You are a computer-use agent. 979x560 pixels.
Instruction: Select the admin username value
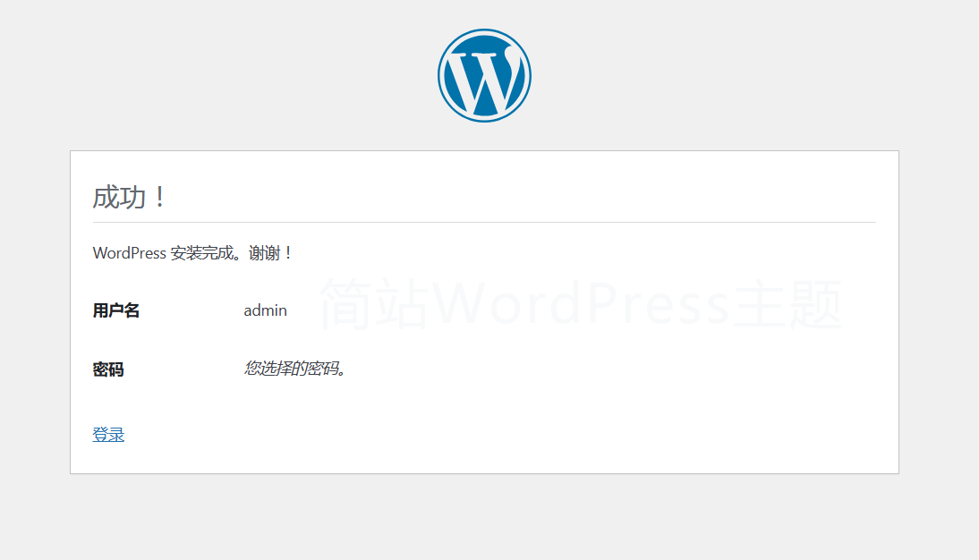[x=265, y=310]
